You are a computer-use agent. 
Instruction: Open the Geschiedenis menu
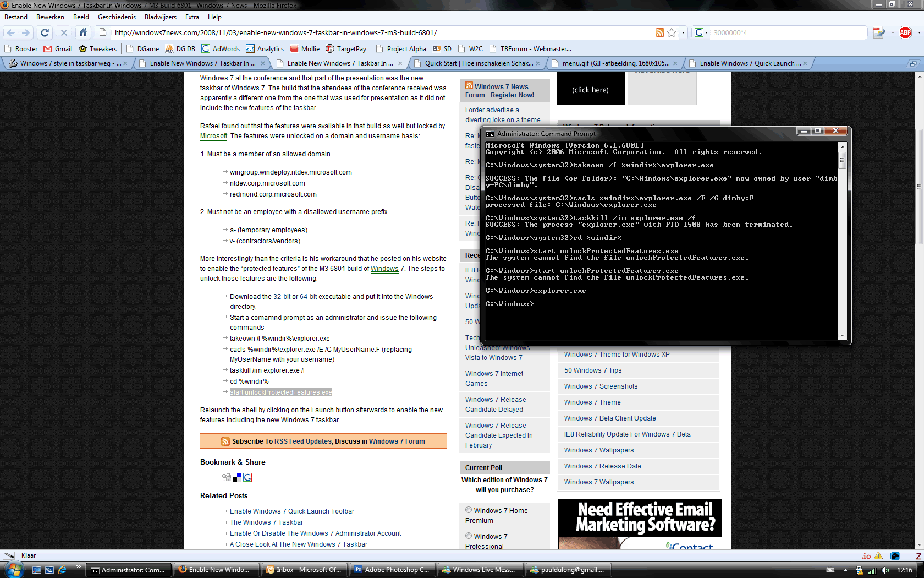click(117, 17)
